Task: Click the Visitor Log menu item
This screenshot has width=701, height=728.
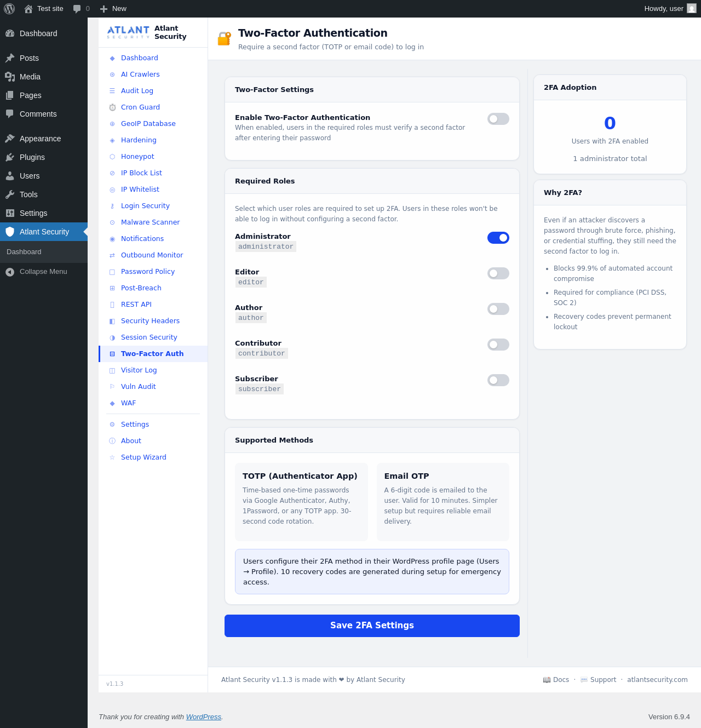Action: tap(153, 370)
